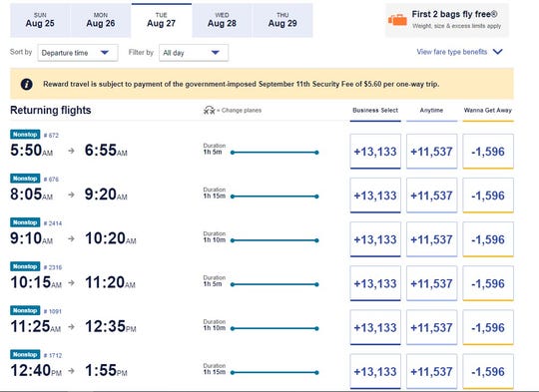Click the Duration 1h 5m bar for 5:50 AM flight
Viewport: 539px width, 392px height.
(274, 153)
